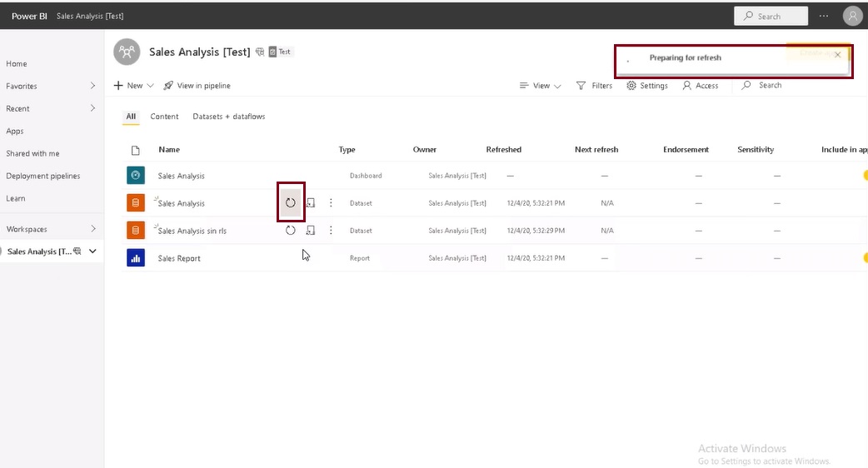Click the workspace icon beside the title
The width and height of the screenshot is (868, 468).
(260, 52)
